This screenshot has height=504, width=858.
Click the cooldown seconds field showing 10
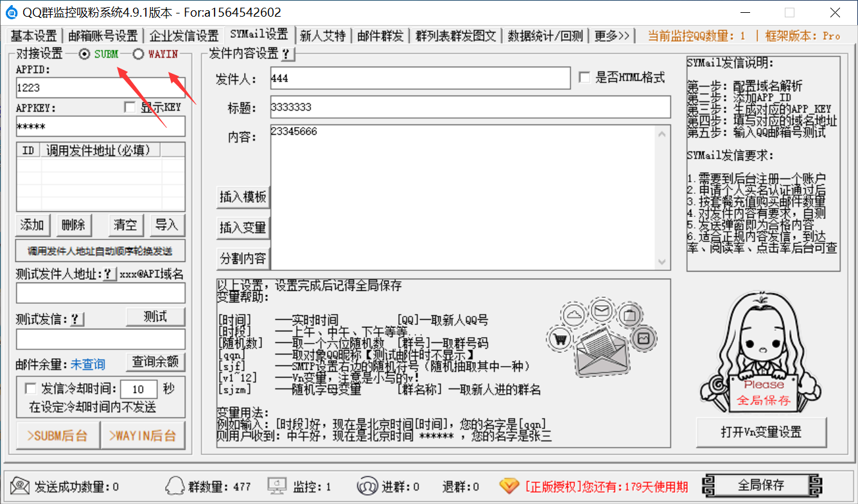[x=139, y=389]
